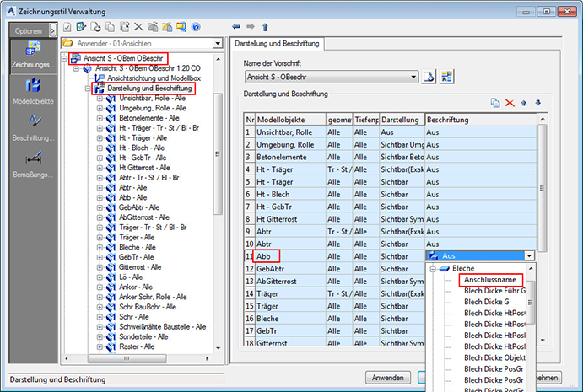Click the copy row icon above table
583x392 pixels.
pos(495,103)
